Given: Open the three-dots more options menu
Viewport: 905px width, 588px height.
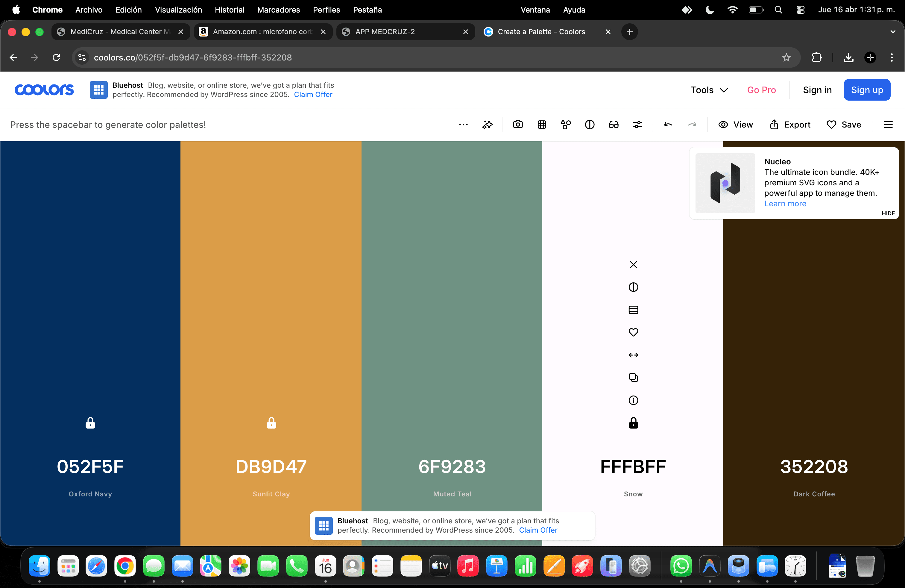Looking at the screenshot, I should [x=463, y=124].
